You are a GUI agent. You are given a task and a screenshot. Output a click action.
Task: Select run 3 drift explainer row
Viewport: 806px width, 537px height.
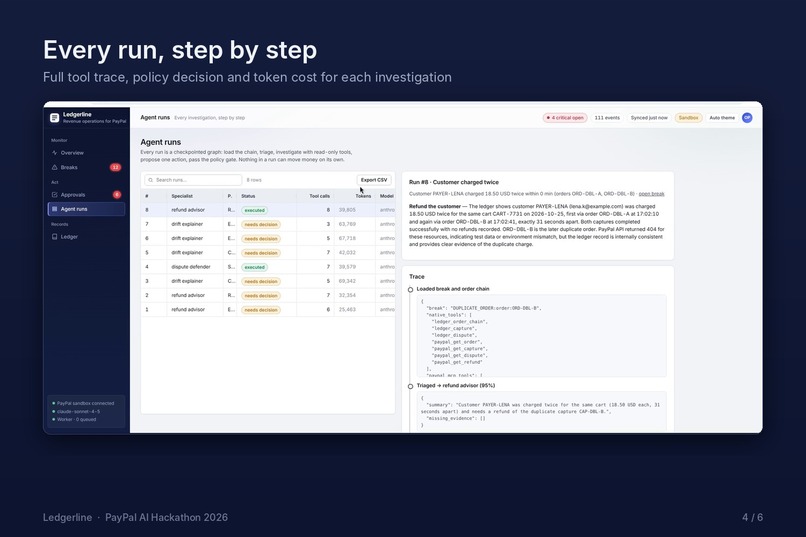268,281
